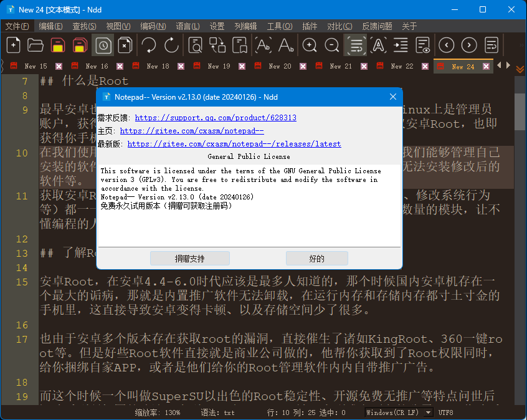Expand the orange chevron tab list
This screenshot has width=527, height=420.
coord(520,69)
